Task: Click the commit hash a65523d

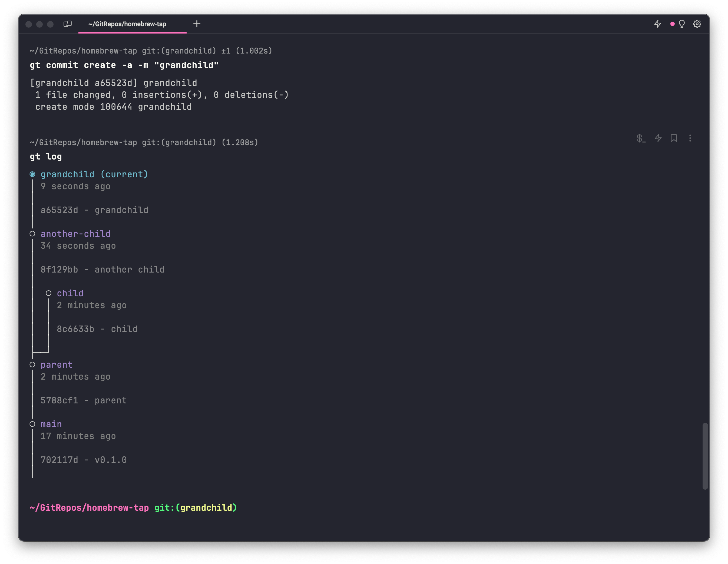Action: coord(59,210)
